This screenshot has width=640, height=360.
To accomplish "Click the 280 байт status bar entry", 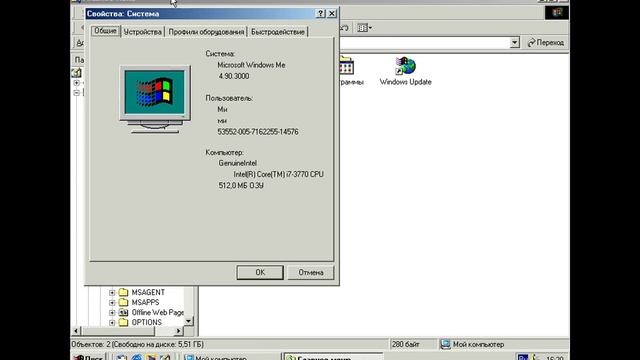I will coord(406,344).
